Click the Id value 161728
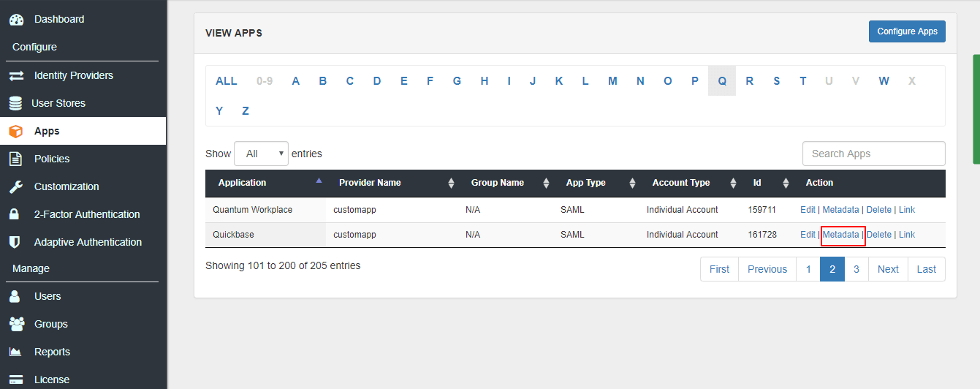Screen dimensions: 980x389 pos(762,235)
